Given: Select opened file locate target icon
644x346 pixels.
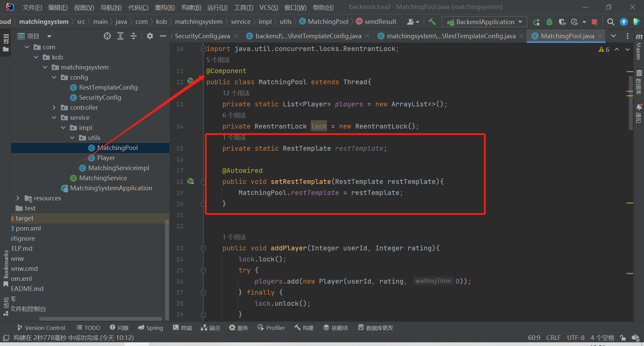Looking at the screenshot, I should 107,36.
